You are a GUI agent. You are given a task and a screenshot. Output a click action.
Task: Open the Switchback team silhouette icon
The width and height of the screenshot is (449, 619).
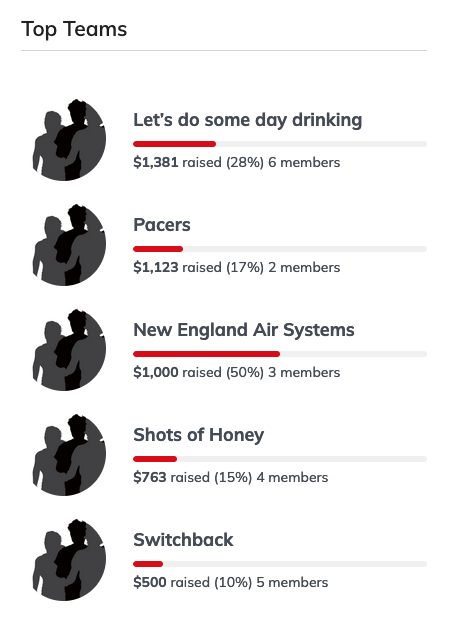click(x=69, y=560)
